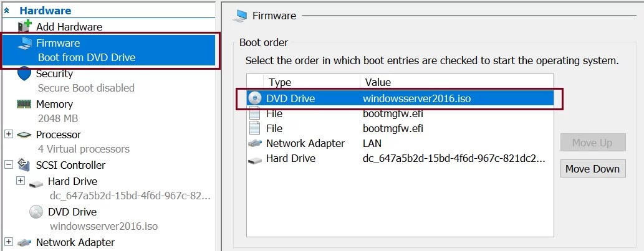Collapse the SCSI Controller node
This screenshot has height=251, width=644.
pos(9,165)
